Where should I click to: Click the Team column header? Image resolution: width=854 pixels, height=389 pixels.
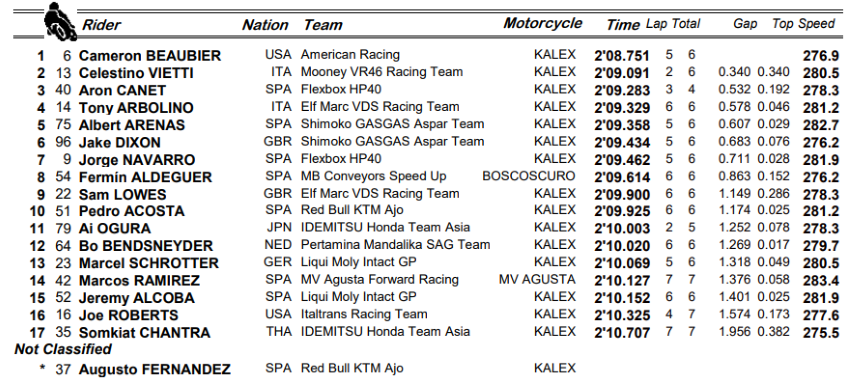tap(323, 25)
